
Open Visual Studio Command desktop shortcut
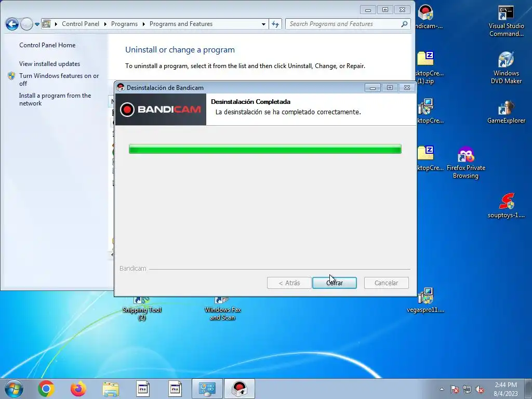(x=506, y=21)
